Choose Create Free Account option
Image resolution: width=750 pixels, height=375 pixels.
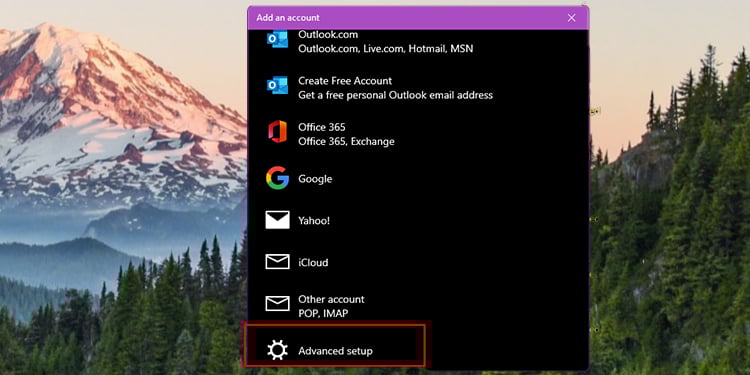418,88
